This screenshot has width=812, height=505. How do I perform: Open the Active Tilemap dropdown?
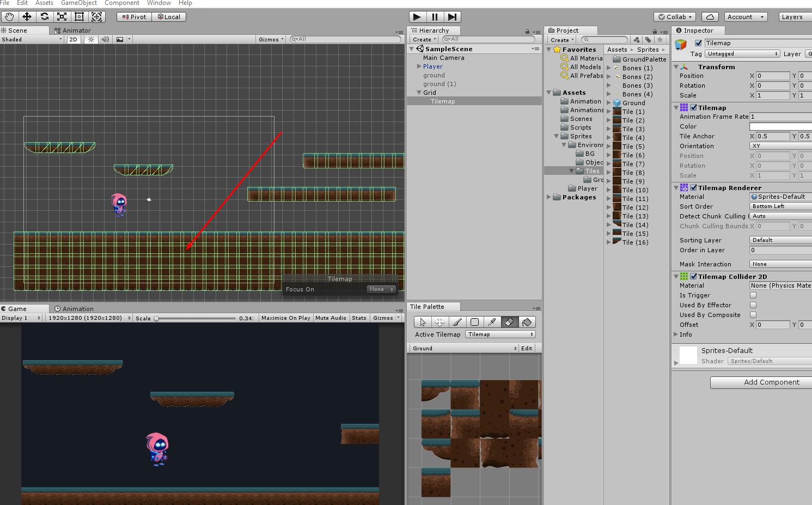(x=499, y=334)
